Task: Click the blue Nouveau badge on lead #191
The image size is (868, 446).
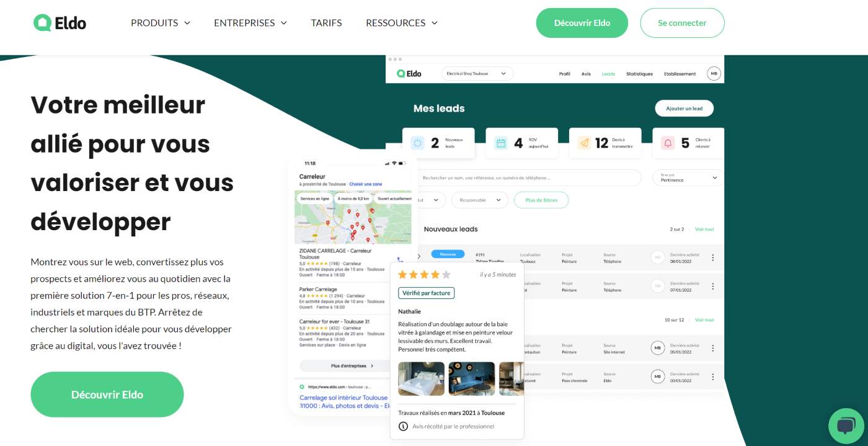Action: point(448,254)
